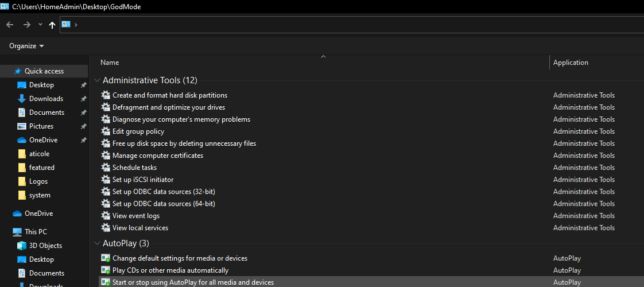Collapse the AutoPlay group

[x=96, y=243]
